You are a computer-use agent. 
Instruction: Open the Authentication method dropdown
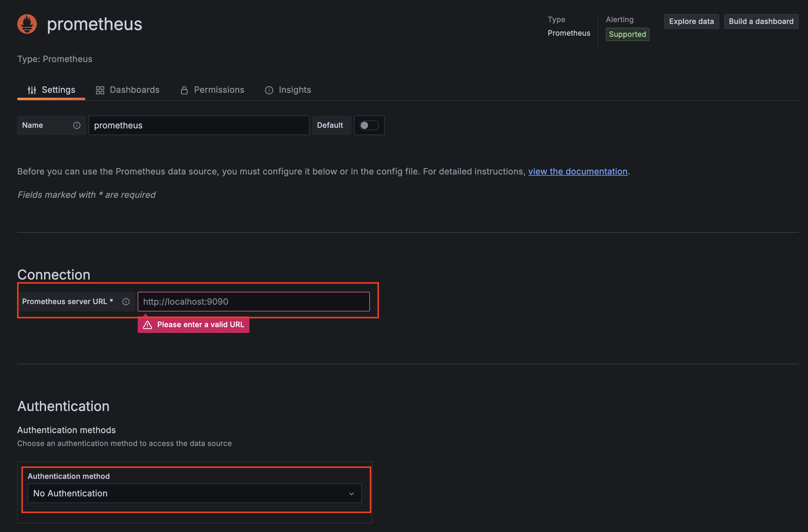pyautogui.click(x=194, y=493)
